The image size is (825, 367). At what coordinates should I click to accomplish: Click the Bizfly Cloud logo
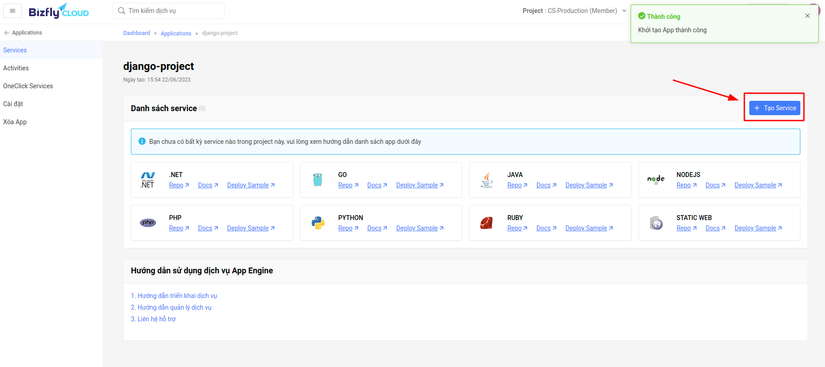coord(59,11)
